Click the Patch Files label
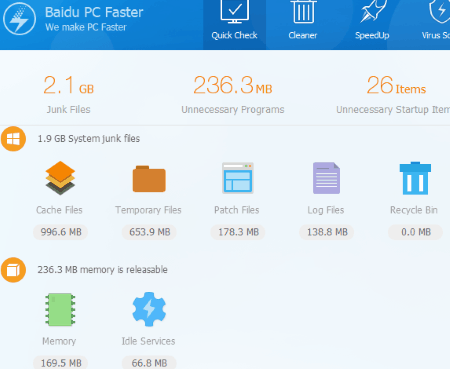 point(237,210)
